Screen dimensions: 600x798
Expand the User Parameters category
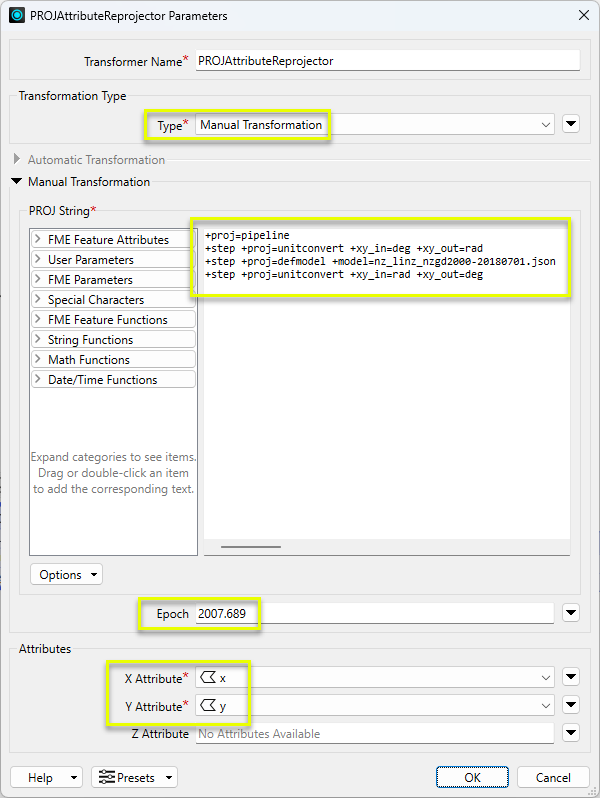coord(38,260)
